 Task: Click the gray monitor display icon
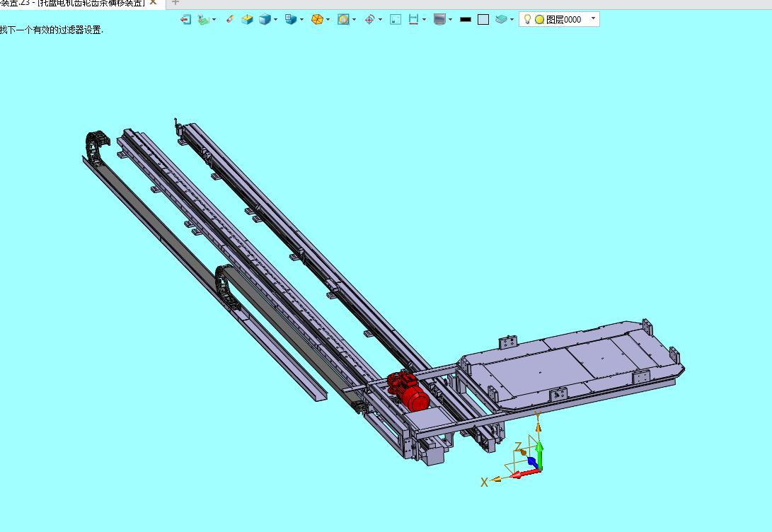[439, 20]
